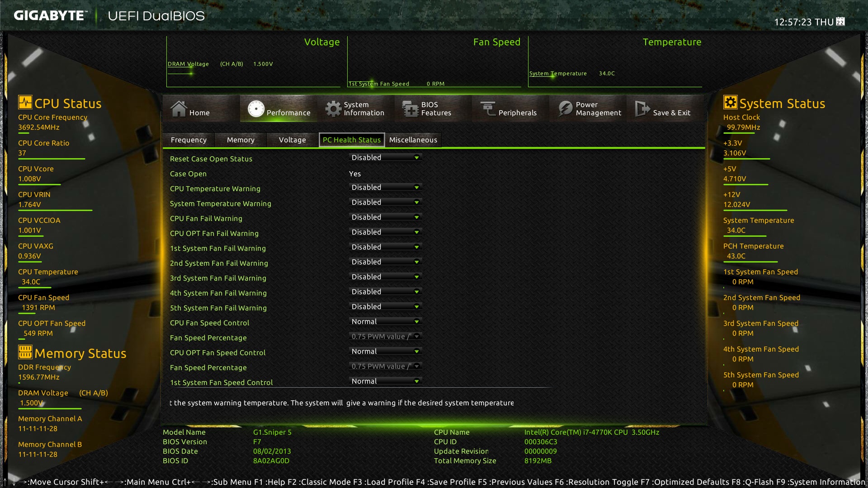Click the System Temperature graph entry
This screenshot has height=488, width=868.
point(572,73)
